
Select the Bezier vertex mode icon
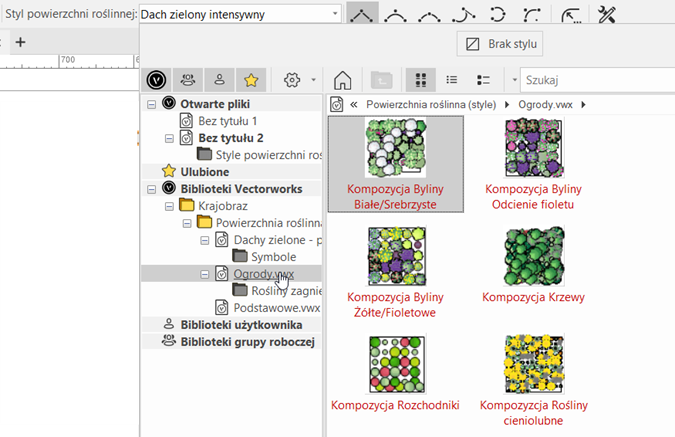click(397, 14)
